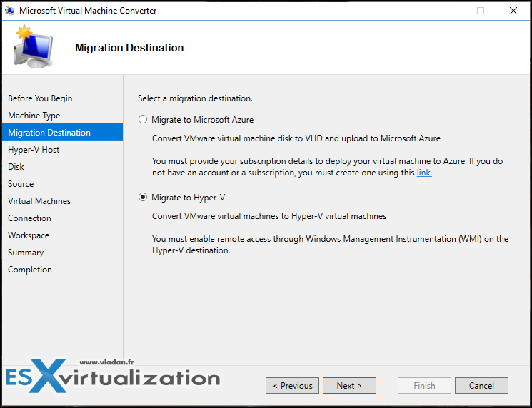The height and width of the screenshot is (408, 532).
Task: Select Migrate to Hyper-V radio button
Action: [143, 197]
